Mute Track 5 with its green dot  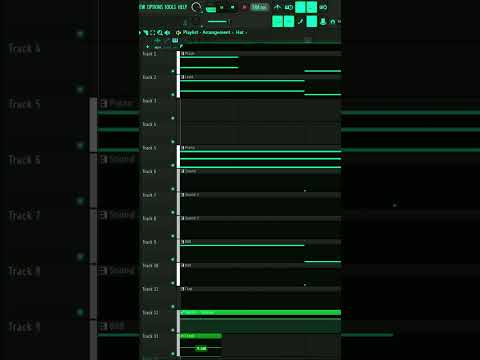tap(173, 165)
